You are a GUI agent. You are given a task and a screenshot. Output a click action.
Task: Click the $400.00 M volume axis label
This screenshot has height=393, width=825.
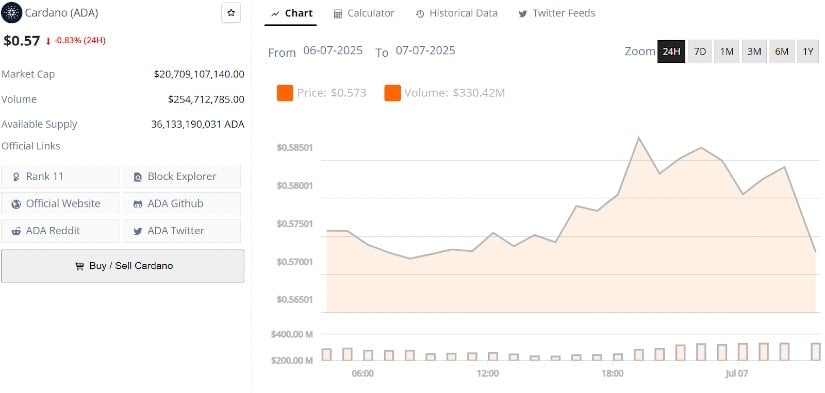[x=292, y=334]
